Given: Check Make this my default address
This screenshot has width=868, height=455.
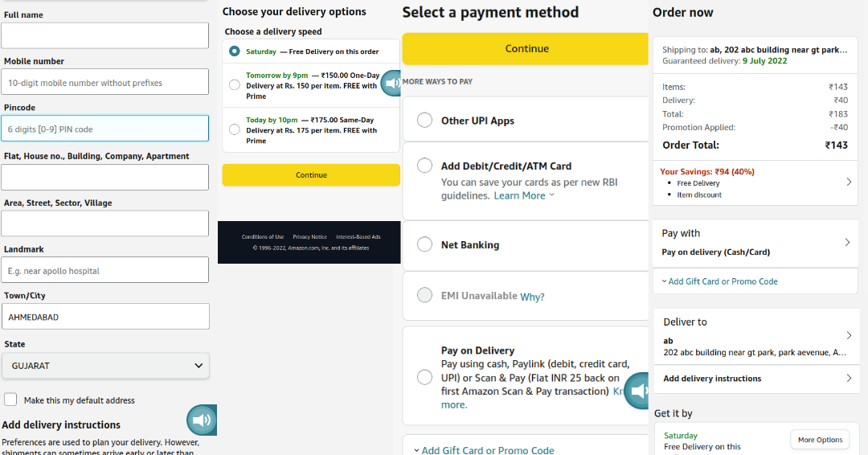Looking at the screenshot, I should point(10,400).
